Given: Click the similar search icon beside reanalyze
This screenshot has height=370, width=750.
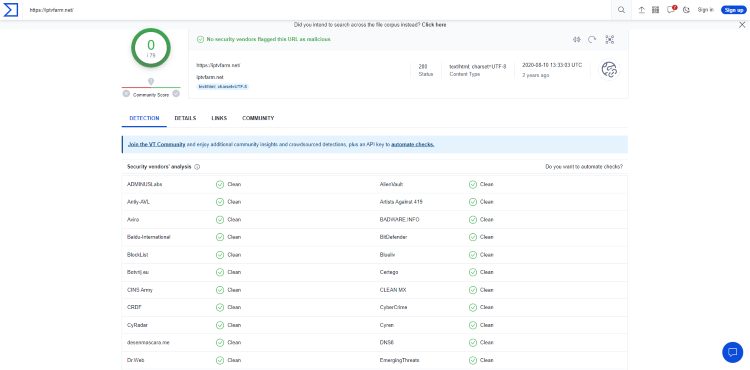Looking at the screenshot, I should pos(576,40).
